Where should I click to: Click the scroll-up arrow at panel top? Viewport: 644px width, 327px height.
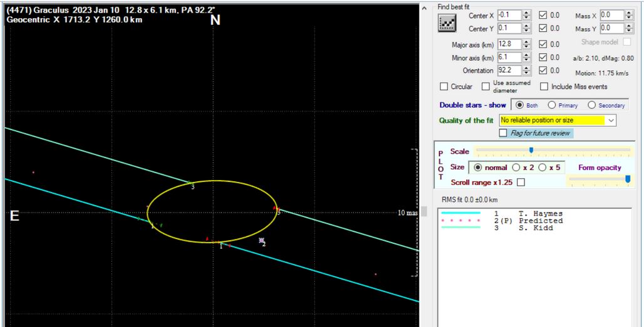click(425, 8)
